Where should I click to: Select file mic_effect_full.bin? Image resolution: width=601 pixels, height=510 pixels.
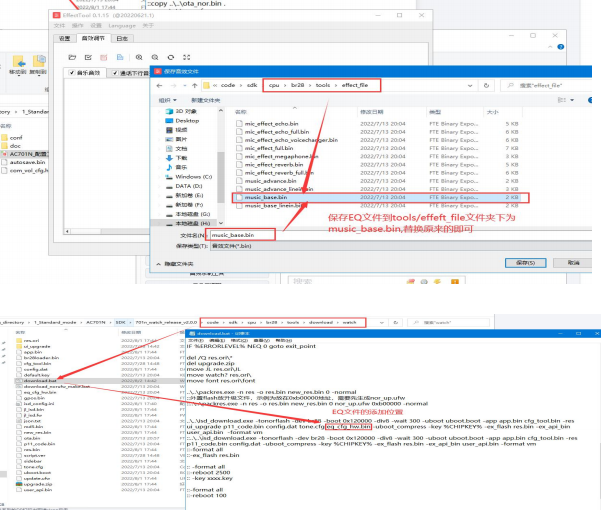click(269, 148)
